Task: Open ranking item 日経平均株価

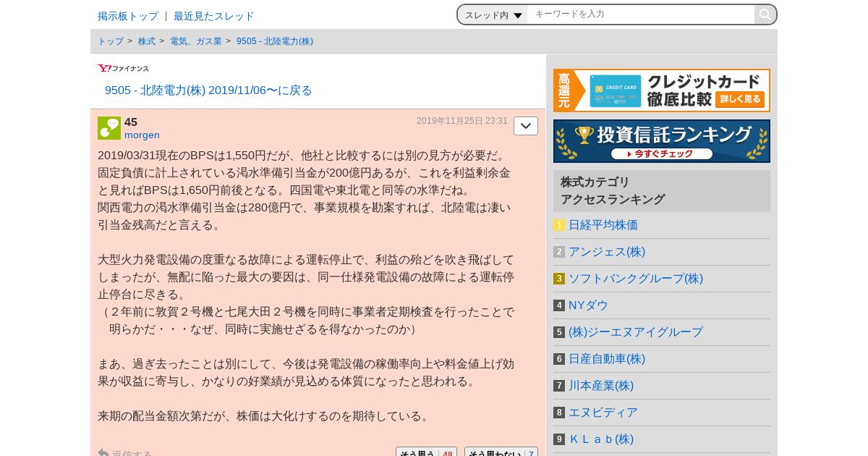Action: (603, 225)
